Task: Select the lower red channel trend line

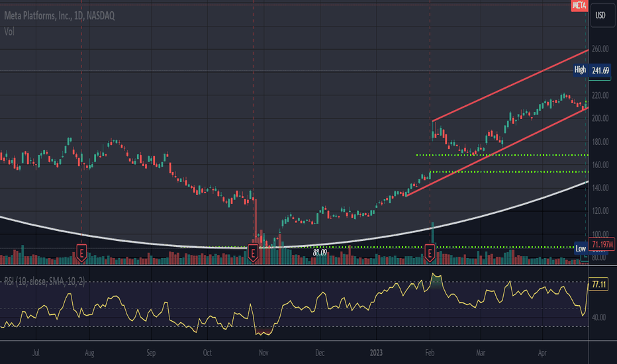Action: coord(497,152)
